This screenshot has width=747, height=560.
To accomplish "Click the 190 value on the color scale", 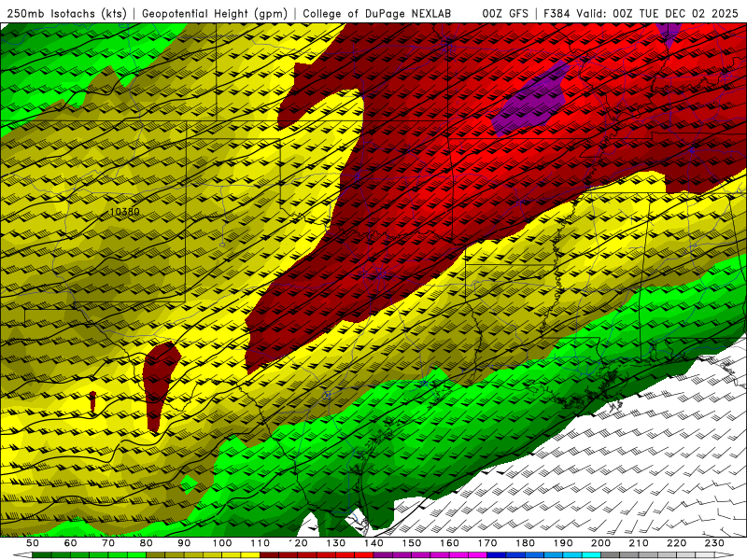I will coord(563,543).
